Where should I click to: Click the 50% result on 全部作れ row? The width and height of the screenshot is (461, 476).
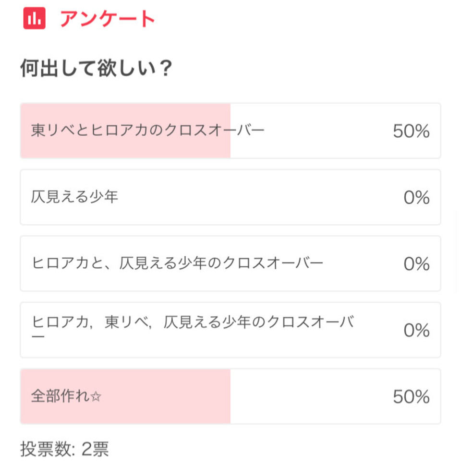coord(411,396)
